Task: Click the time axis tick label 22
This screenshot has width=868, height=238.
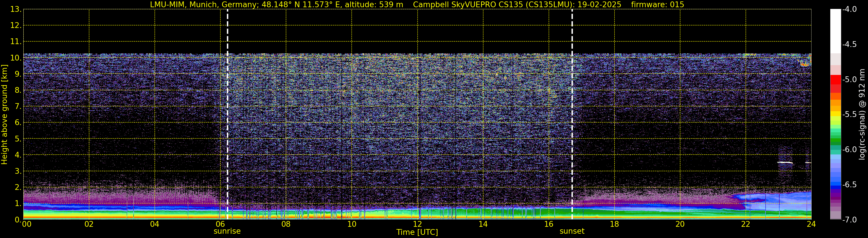Action: (x=746, y=224)
